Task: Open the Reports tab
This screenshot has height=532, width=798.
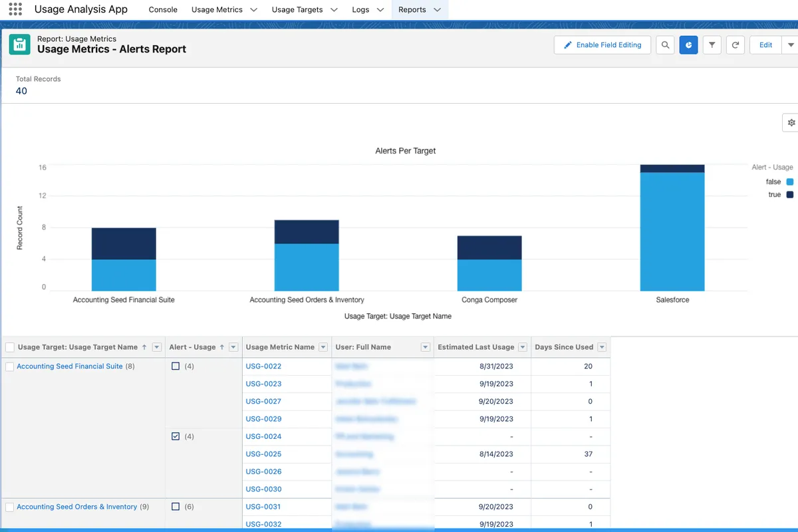Action: (x=412, y=10)
